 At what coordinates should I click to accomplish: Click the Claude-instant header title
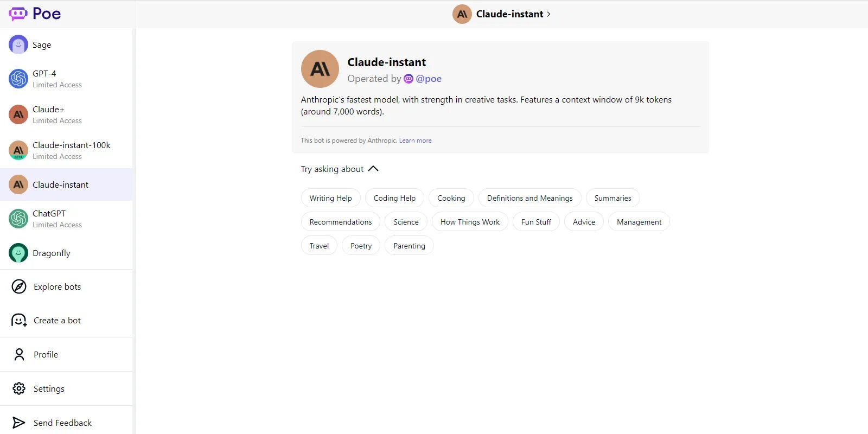pos(509,14)
